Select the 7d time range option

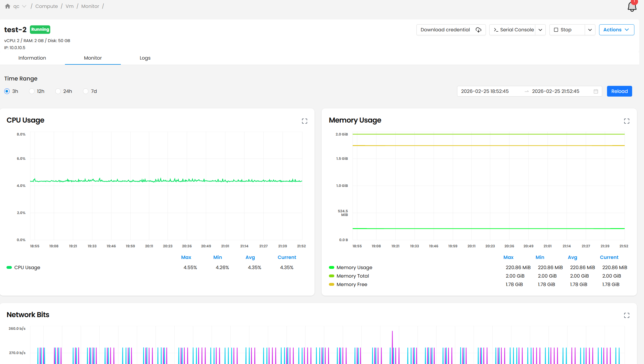86,91
